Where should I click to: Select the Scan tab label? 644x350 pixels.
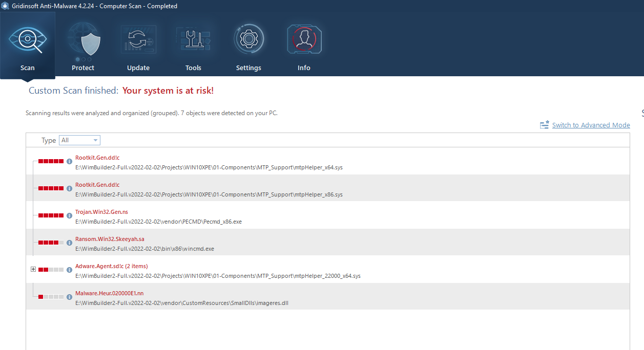[x=28, y=68]
